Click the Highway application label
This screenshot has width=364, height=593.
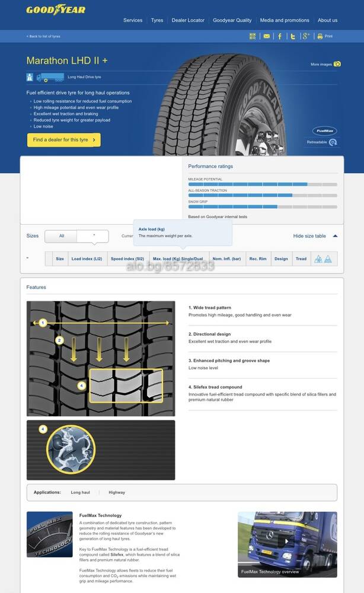pos(117,492)
